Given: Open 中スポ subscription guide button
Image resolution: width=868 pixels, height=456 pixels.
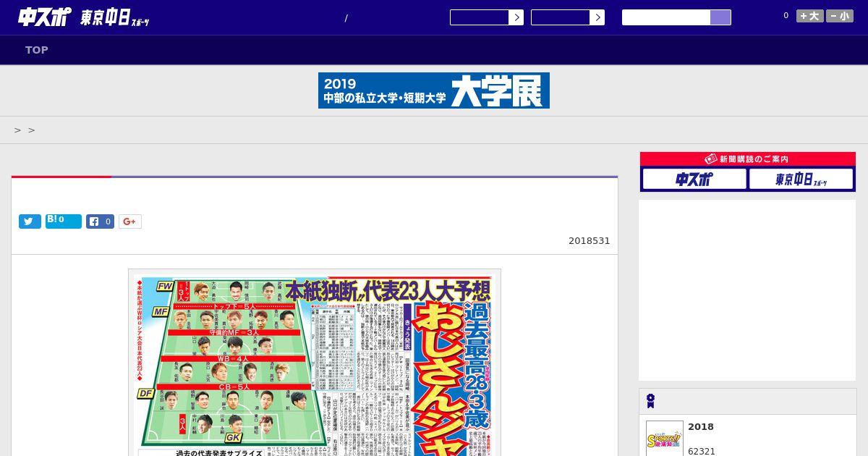Looking at the screenshot, I should 694,179.
